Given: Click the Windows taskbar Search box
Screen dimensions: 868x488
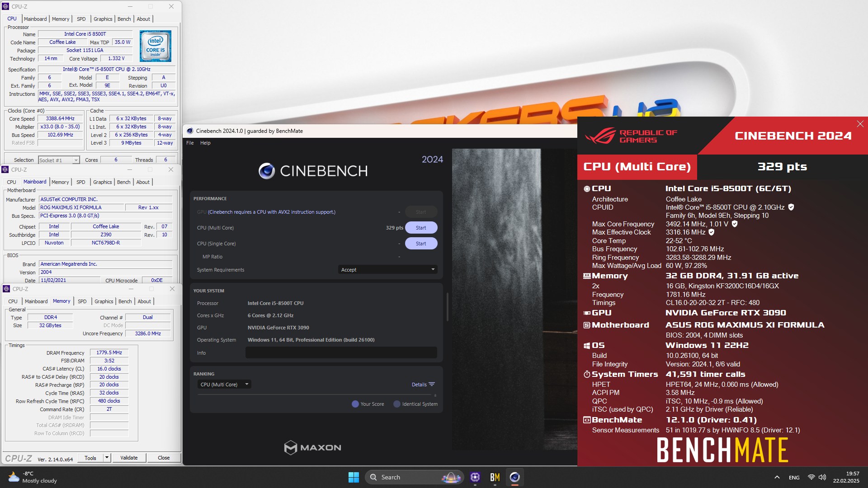Looking at the screenshot, I should pyautogui.click(x=414, y=477).
